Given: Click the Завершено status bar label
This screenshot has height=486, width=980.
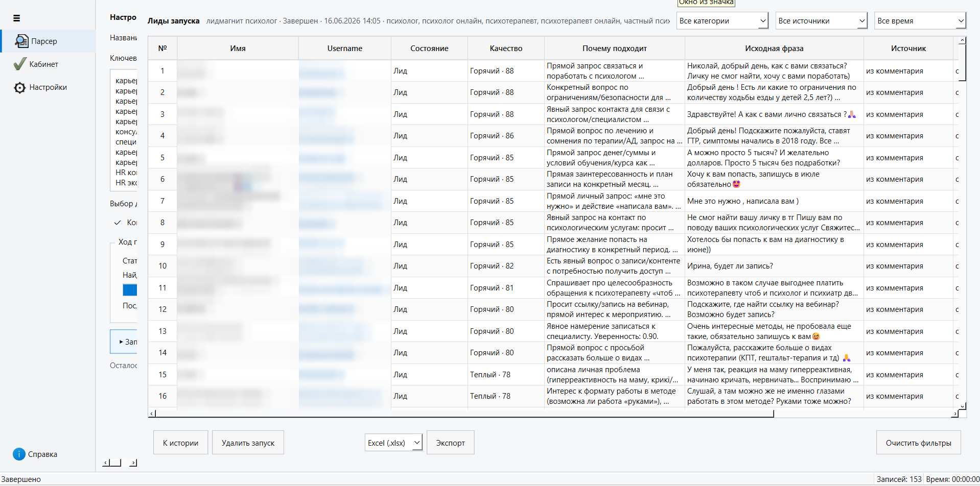Looking at the screenshot, I should click(21, 479).
